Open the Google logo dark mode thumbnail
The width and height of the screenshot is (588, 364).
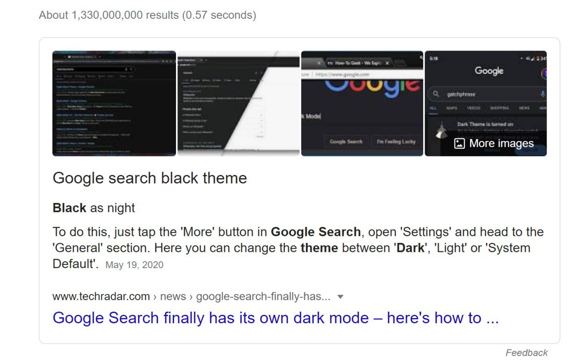362,103
